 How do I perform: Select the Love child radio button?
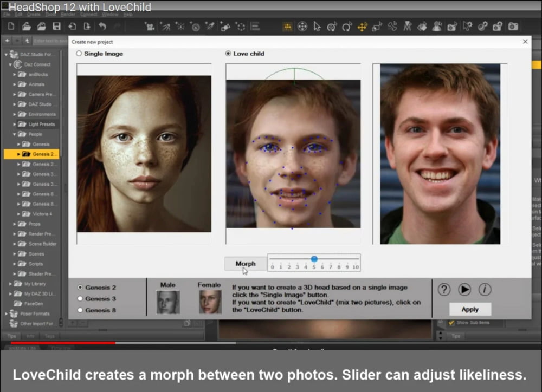(x=228, y=54)
